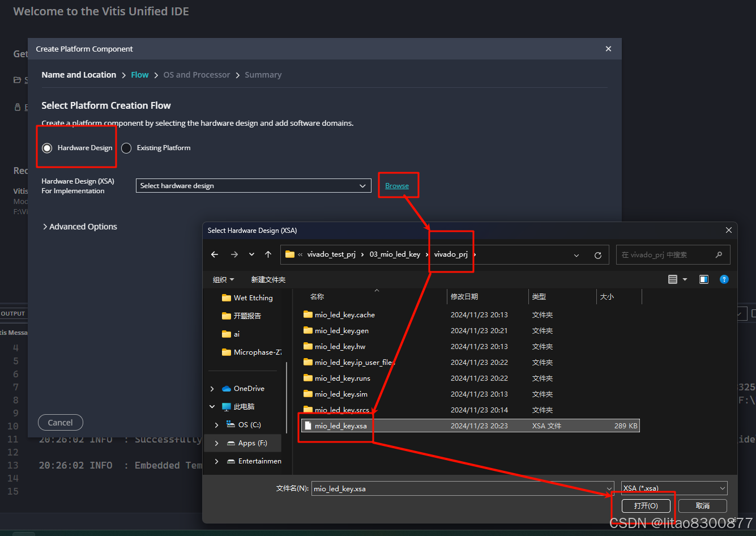Click 打开(O) to open the file

coord(646,505)
